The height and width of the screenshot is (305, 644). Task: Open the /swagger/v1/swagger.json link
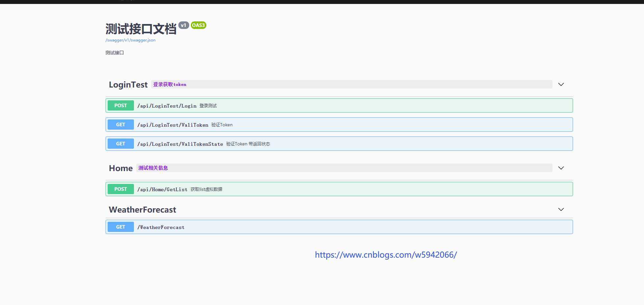pos(130,40)
